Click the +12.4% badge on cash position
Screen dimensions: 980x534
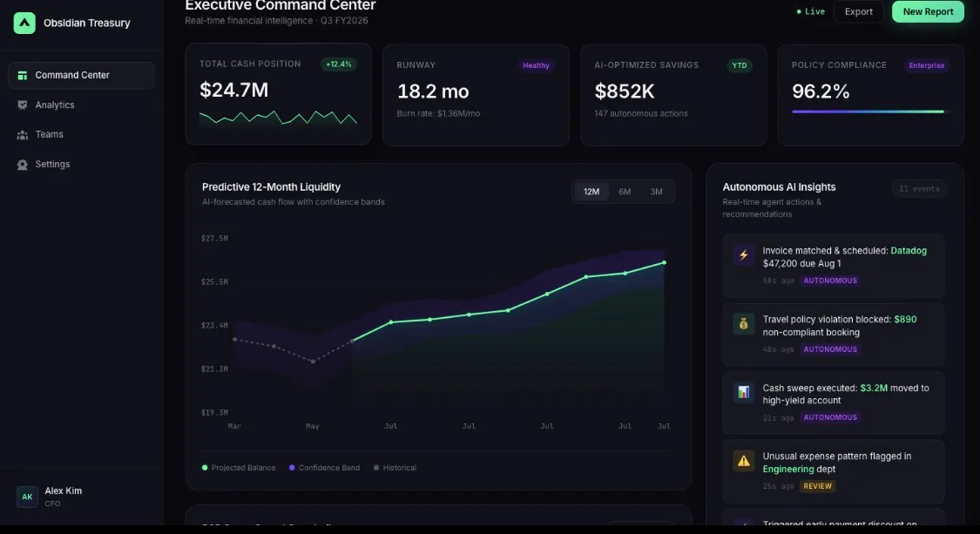338,64
